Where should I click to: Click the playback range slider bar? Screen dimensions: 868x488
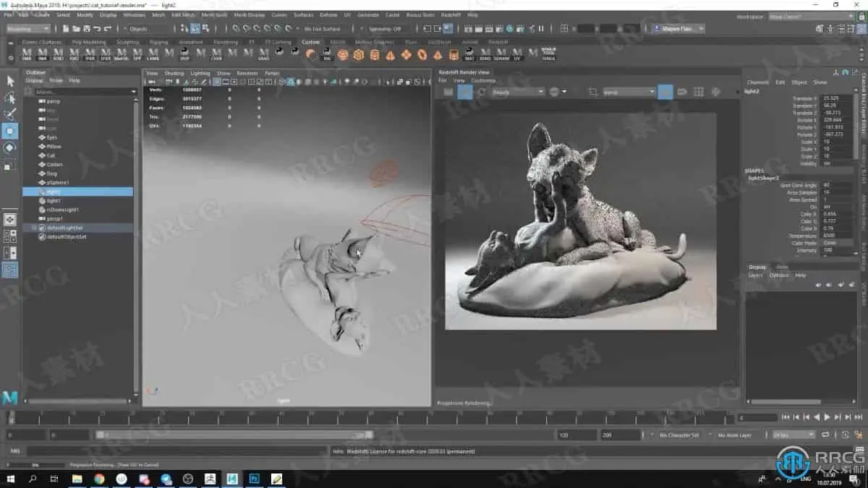coord(234,435)
